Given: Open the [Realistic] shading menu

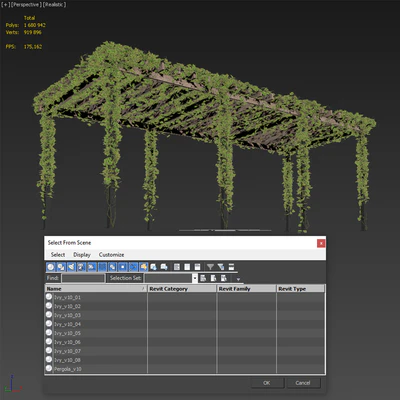Looking at the screenshot, I should click(54, 5).
